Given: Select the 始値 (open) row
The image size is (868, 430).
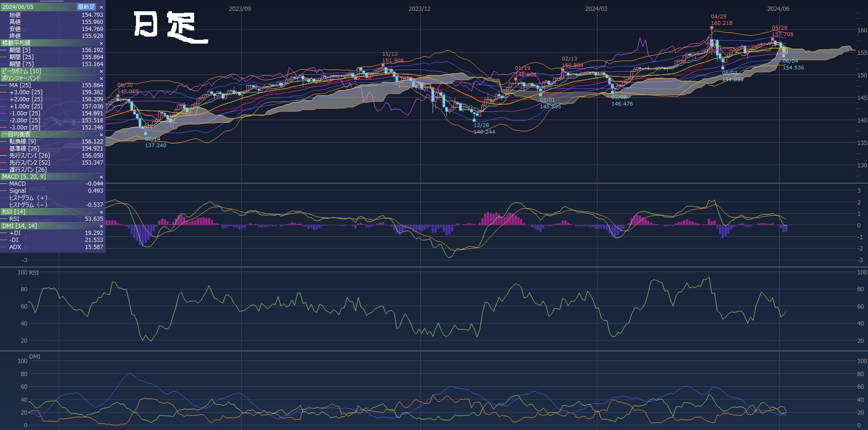Looking at the screenshot, I should point(53,15).
